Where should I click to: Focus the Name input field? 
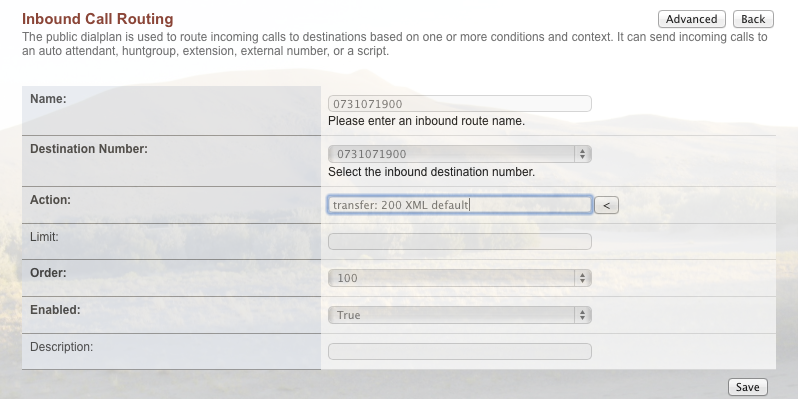[x=460, y=104]
